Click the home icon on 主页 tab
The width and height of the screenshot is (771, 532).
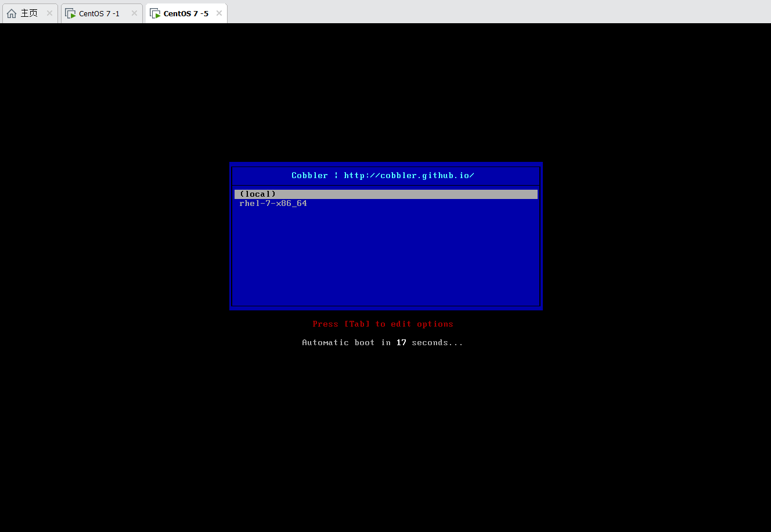point(12,13)
